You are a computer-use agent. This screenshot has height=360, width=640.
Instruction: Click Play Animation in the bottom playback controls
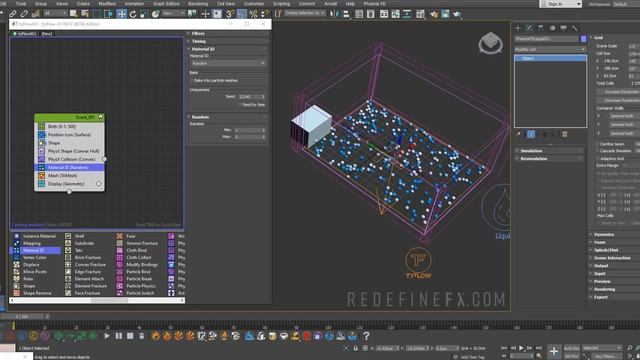pos(521,348)
